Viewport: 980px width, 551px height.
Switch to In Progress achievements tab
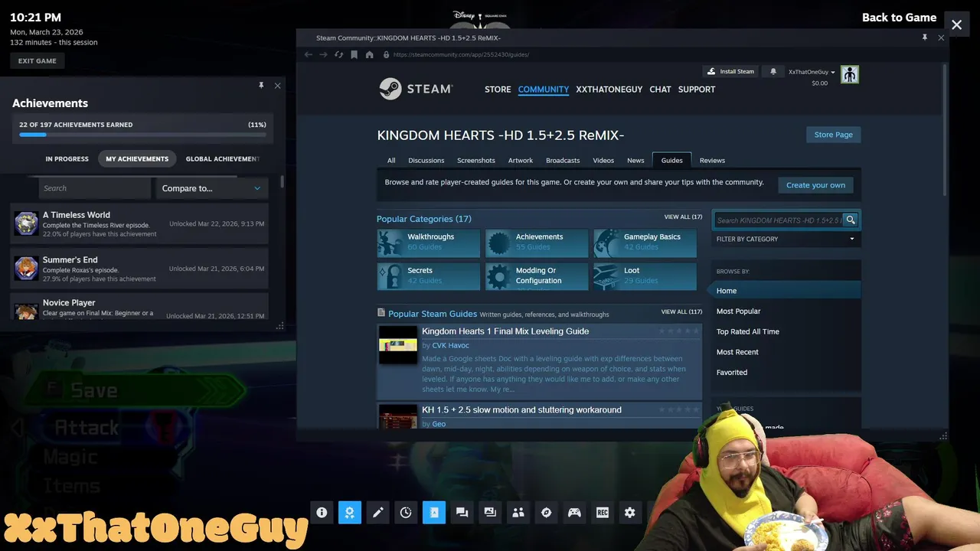click(x=67, y=159)
